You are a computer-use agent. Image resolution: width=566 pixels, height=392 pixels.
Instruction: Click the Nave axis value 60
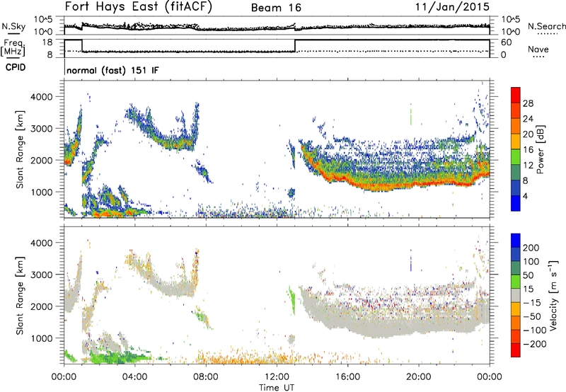coord(506,42)
